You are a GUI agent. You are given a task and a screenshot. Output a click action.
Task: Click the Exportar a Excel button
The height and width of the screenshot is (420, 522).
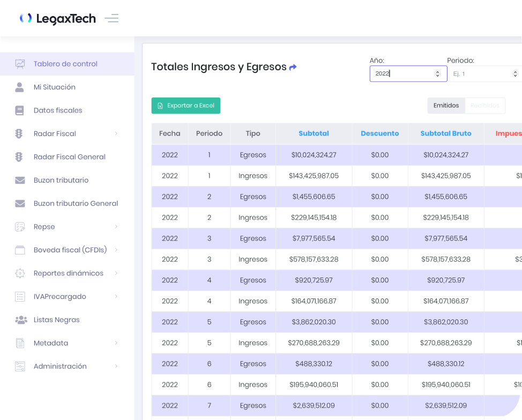tap(185, 106)
